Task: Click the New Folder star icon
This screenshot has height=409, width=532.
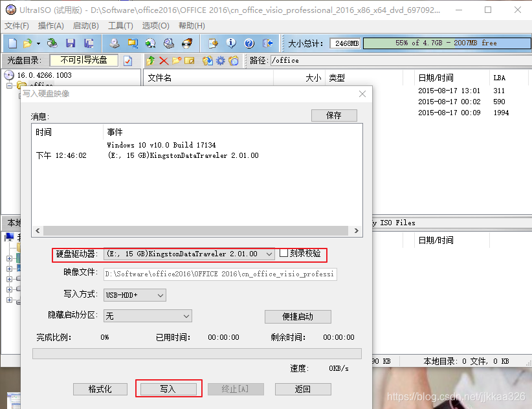Action: (x=177, y=61)
